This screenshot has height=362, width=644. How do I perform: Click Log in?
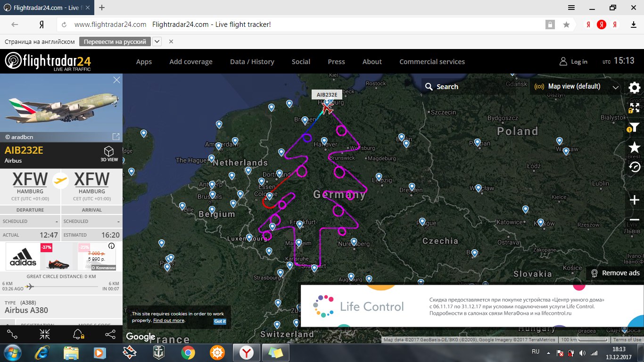click(x=573, y=62)
